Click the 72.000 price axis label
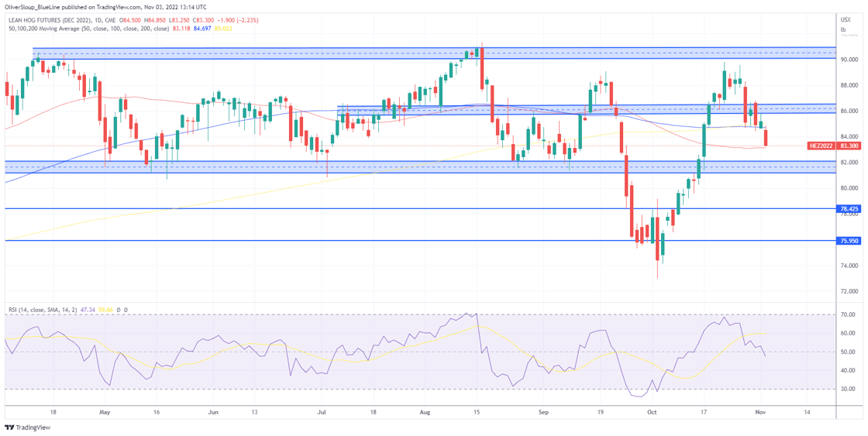This screenshot has width=868, height=436. 849,292
